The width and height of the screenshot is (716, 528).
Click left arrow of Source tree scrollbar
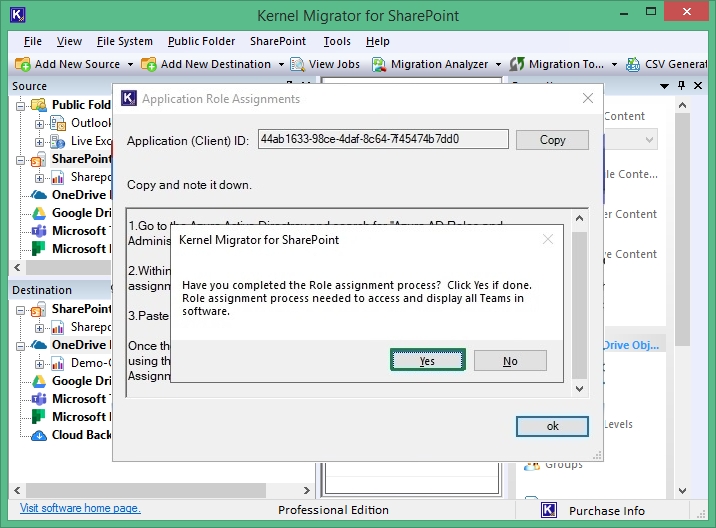point(17,268)
